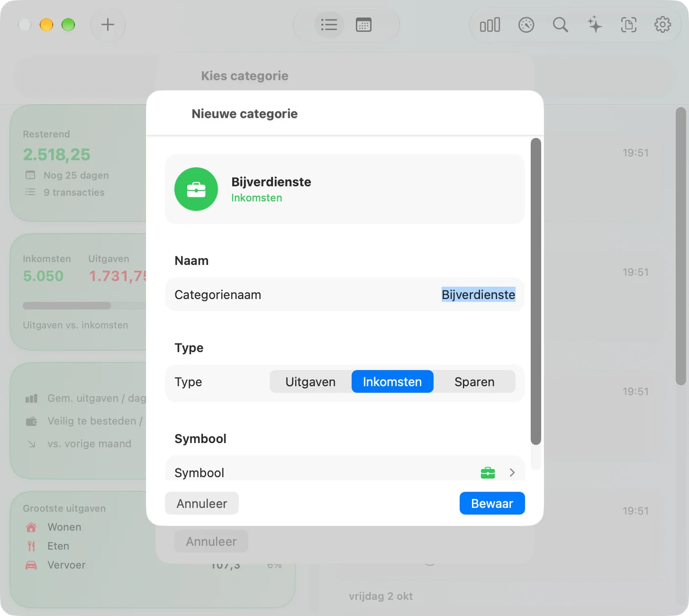This screenshot has height=616, width=689.
Task: Select Inkomsten type segment
Action: coord(392,382)
